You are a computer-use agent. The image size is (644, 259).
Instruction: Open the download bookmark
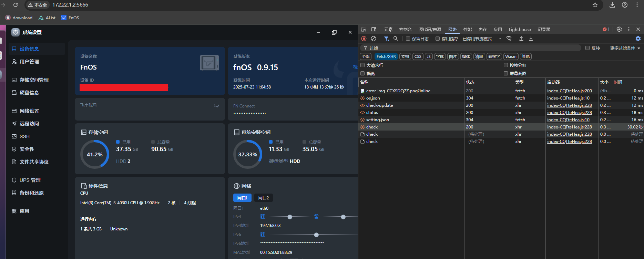pos(19,18)
